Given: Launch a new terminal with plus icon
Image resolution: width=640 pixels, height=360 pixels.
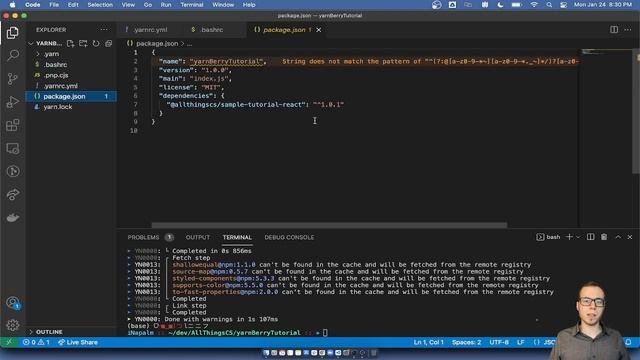Looking at the screenshot, I should click(569, 237).
